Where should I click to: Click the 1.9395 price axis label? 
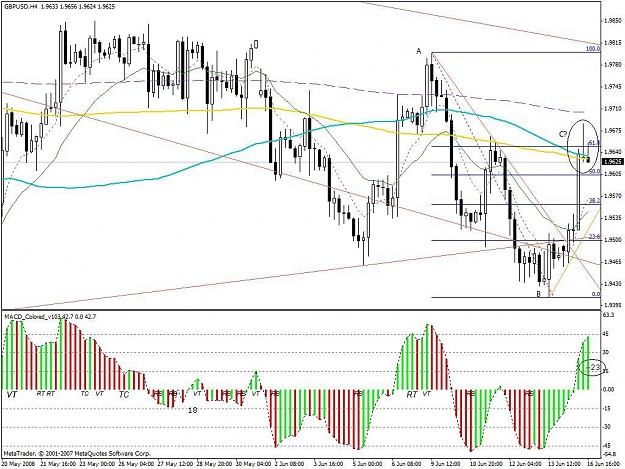[x=613, y=305]
